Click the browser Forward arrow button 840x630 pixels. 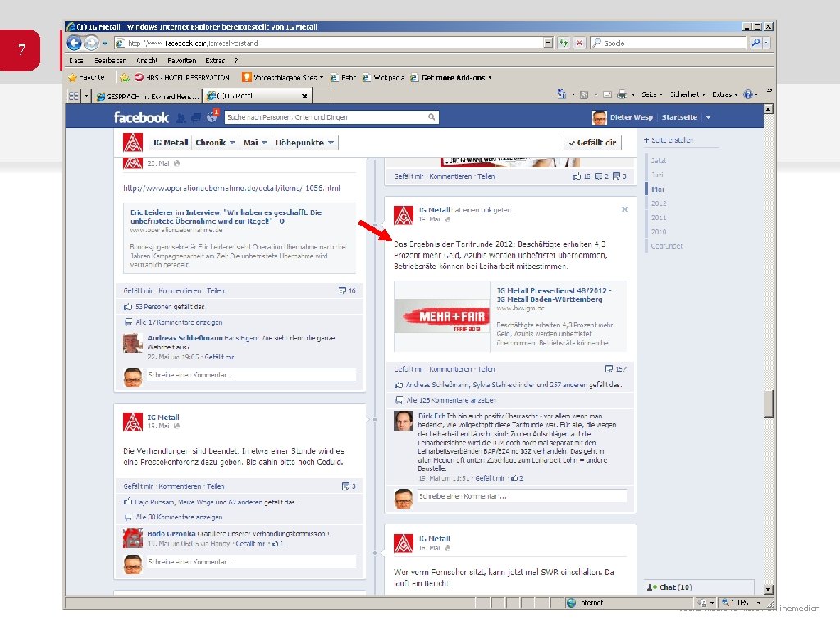[92, 43]
